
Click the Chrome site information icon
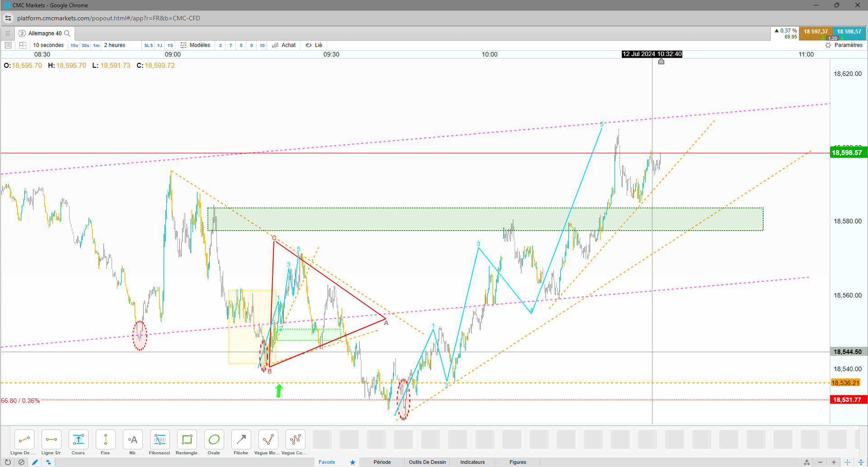[8, 18]
